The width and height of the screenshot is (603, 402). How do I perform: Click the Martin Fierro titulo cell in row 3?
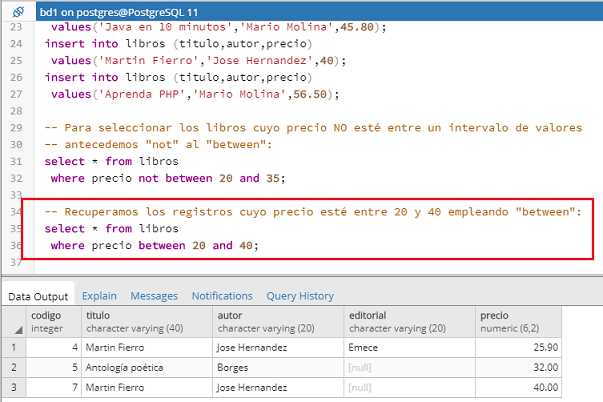tap(147, 387)
